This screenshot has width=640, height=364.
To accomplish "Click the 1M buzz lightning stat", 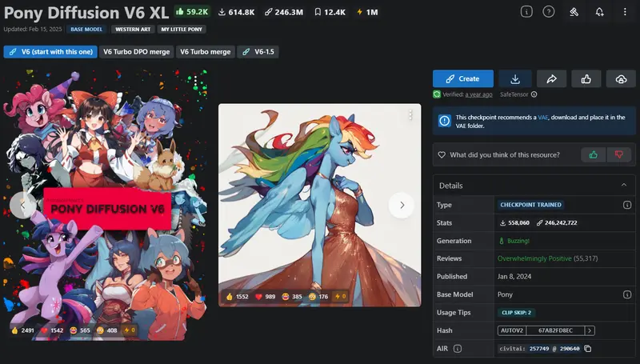I will tap(367, 12).
